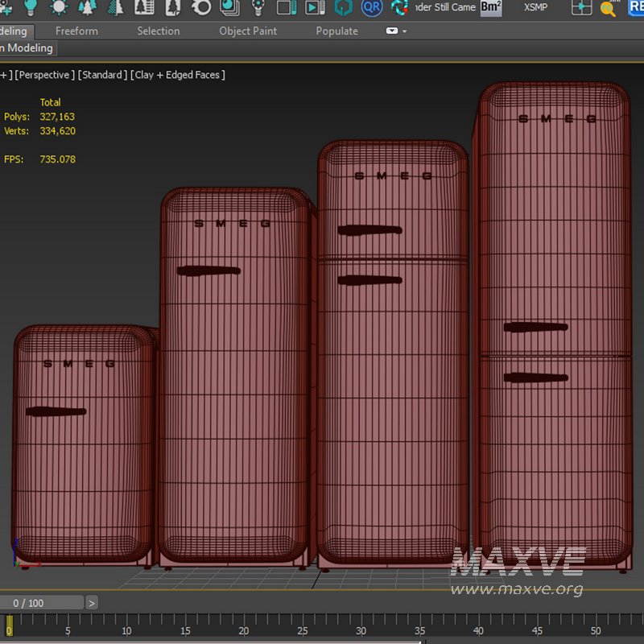Screen dimensions: 644x644
Task: Click the Perspective viewport label
Action: click(x=43, y=74)
